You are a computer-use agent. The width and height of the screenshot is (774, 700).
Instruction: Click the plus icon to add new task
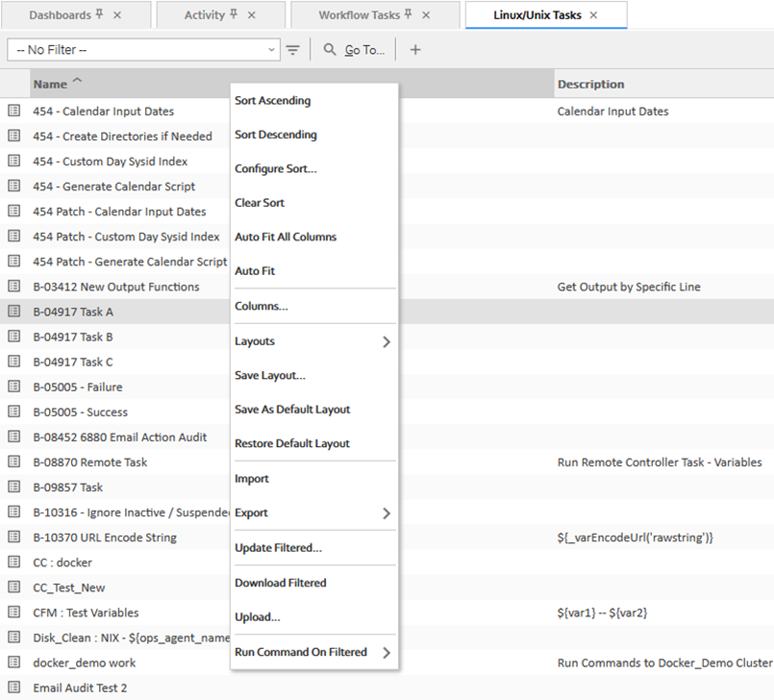[x=415, y=50]
